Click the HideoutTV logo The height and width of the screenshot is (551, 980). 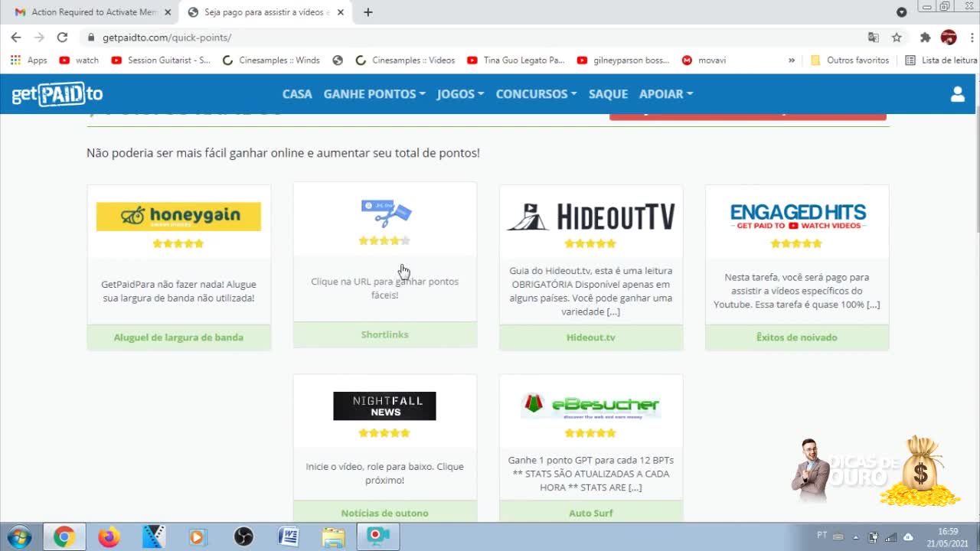[591, 217]
